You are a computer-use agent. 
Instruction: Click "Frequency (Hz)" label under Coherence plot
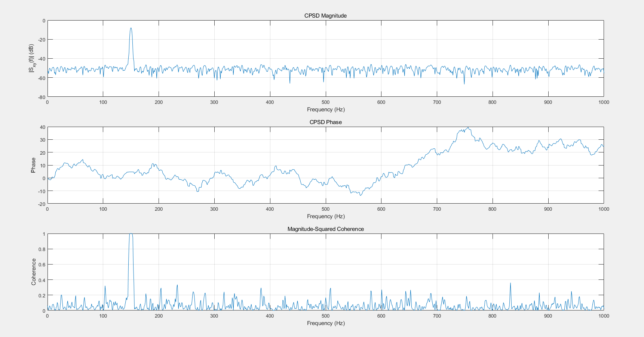[x=326, y=323]
